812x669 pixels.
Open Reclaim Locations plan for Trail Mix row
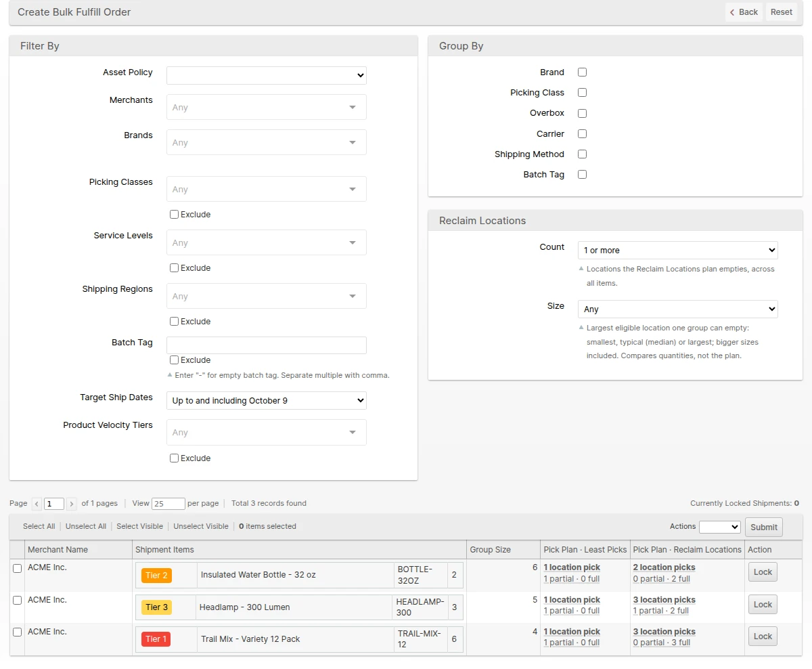(664, 632)
